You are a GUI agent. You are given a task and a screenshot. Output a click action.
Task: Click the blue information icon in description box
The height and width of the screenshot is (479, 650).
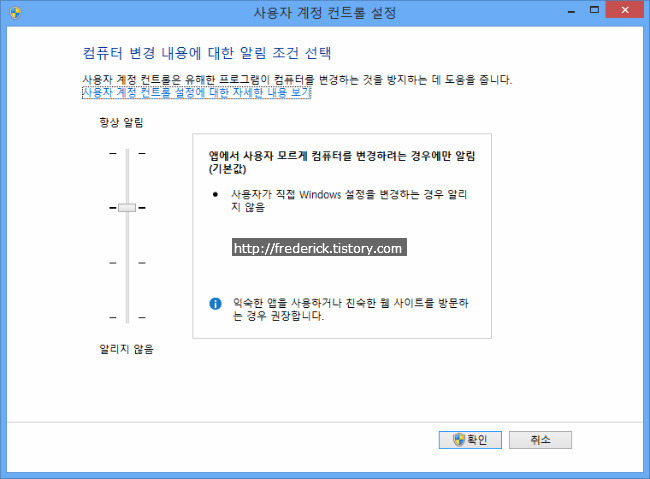[215, 304]
